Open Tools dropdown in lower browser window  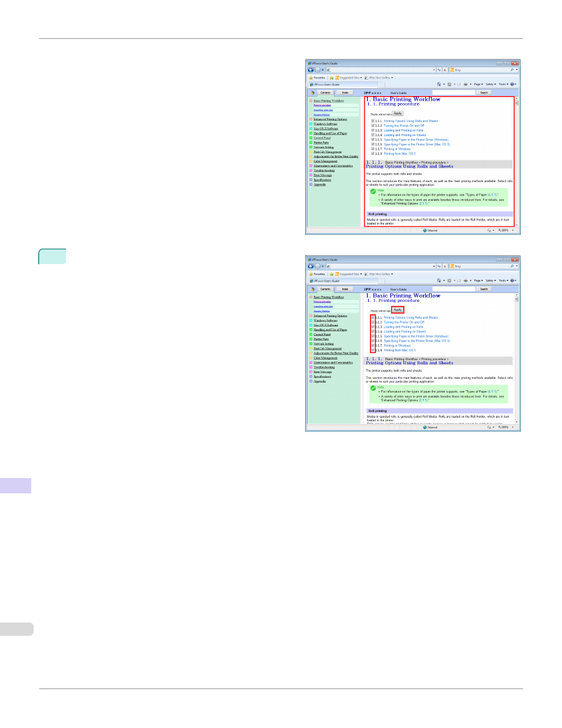503,281
